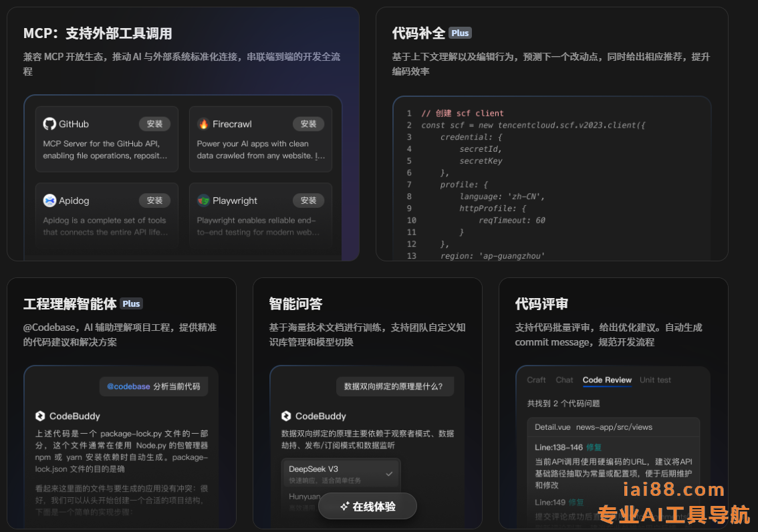Click the @codebase mention link
The height and width of the screenshot is (532, 758).
pos(128,386)
